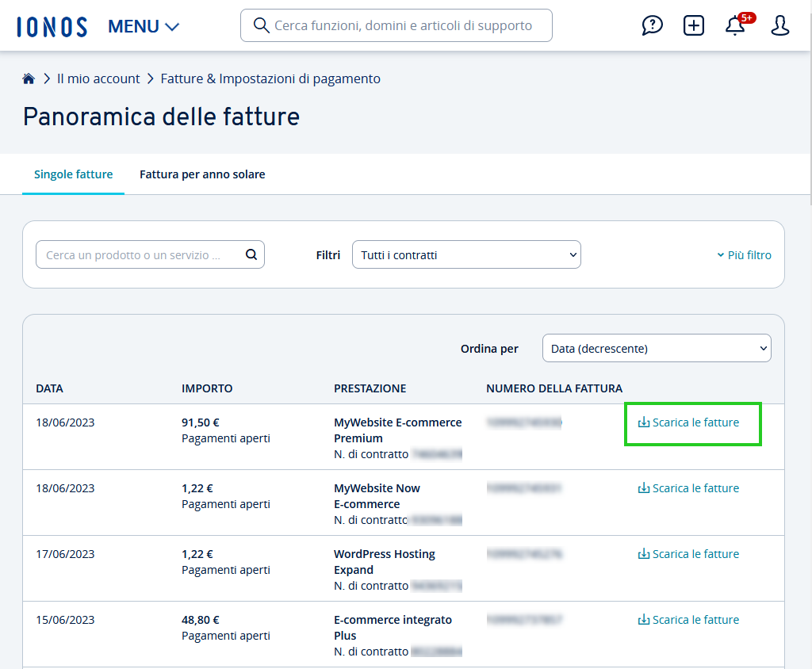
Task: Expand the Più filtro options
Action: tap(744, 255)
